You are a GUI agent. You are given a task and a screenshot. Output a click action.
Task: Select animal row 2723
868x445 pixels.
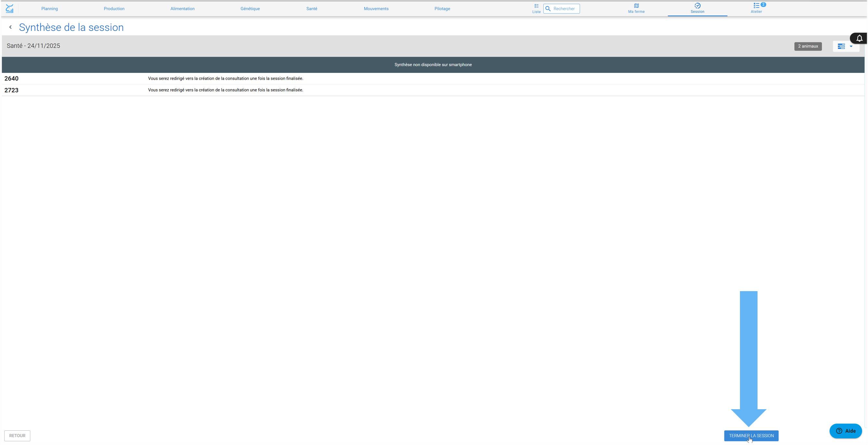pos(433,90)
